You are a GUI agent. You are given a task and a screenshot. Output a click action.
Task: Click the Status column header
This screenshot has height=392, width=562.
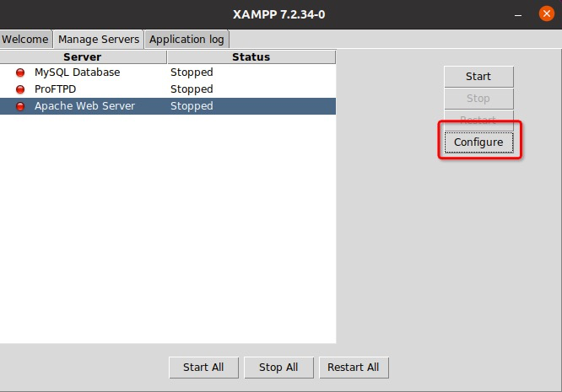(x=251, y=57)
